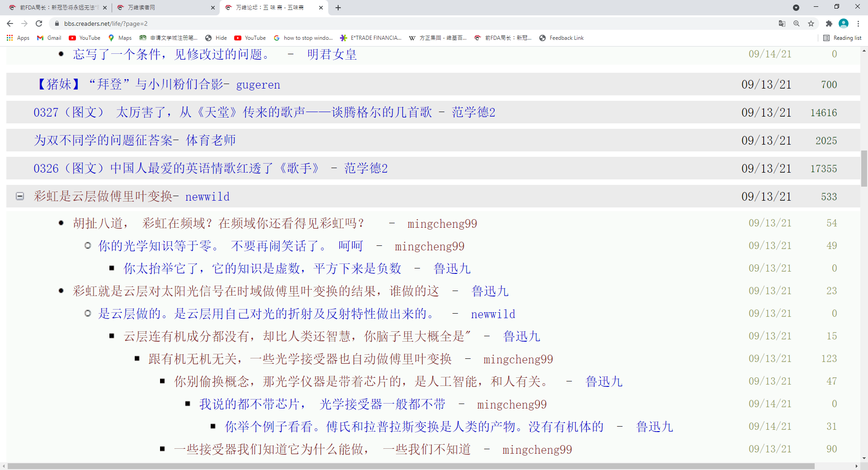Image resolution: width=868 pixels, height=470 pixels.
Task: Open reply 胡扯八道，彩虹在频域
Action: click(219, 224)
